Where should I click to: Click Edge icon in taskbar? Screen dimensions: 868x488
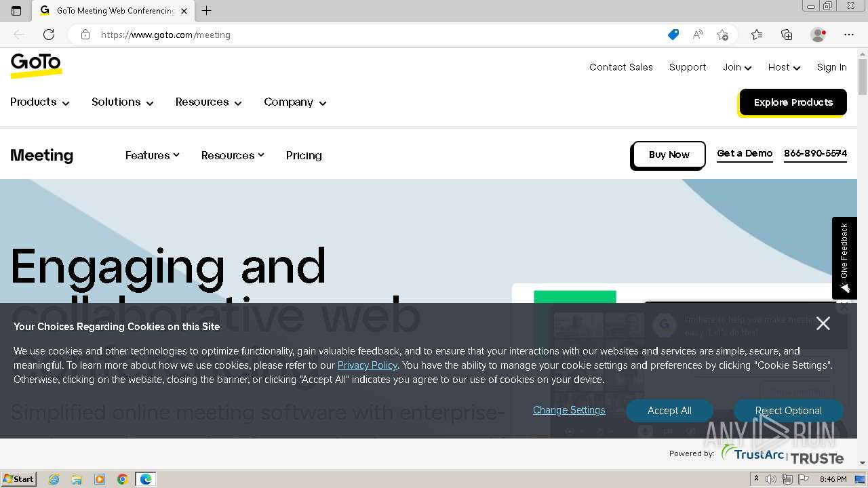(x=146, y=479)
